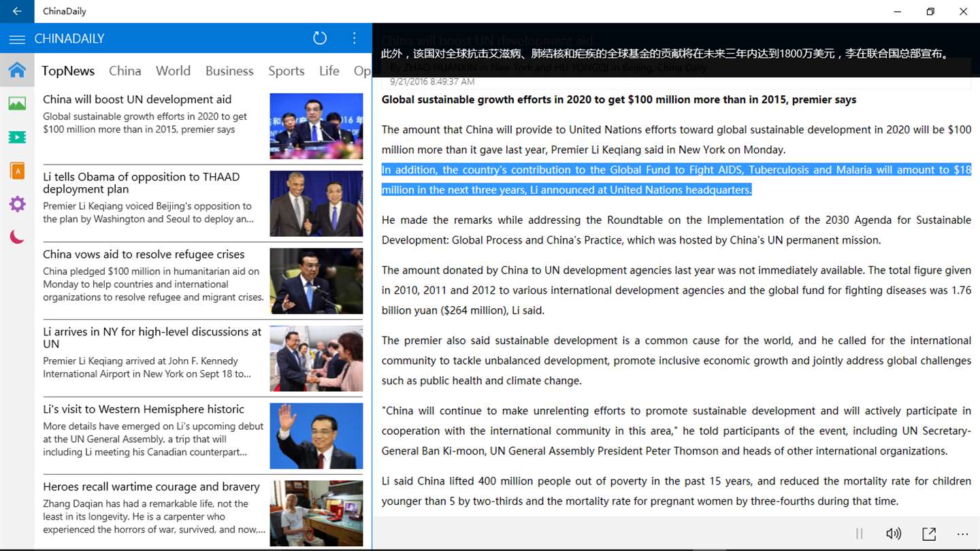The height and width of the screenshot is (551, 980).
Task: Open the article's bottom more options
Action: point(962,534)
